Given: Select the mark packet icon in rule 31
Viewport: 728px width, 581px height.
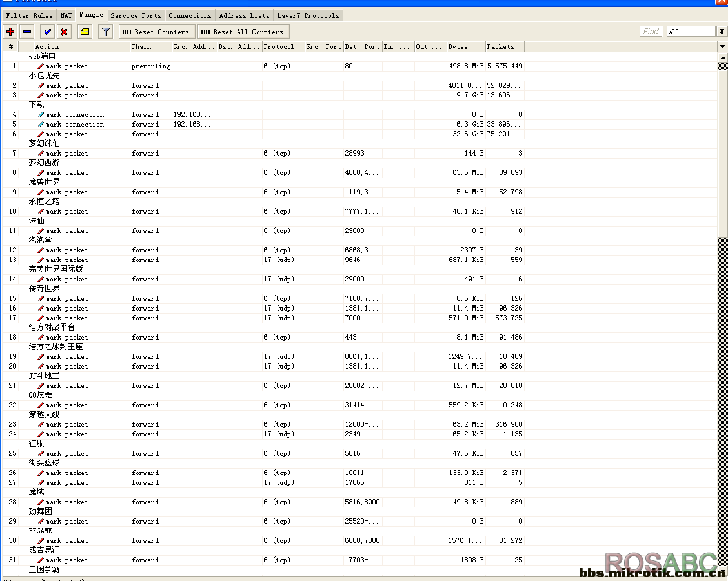Looking at the screenshot, I should (41, 560).
